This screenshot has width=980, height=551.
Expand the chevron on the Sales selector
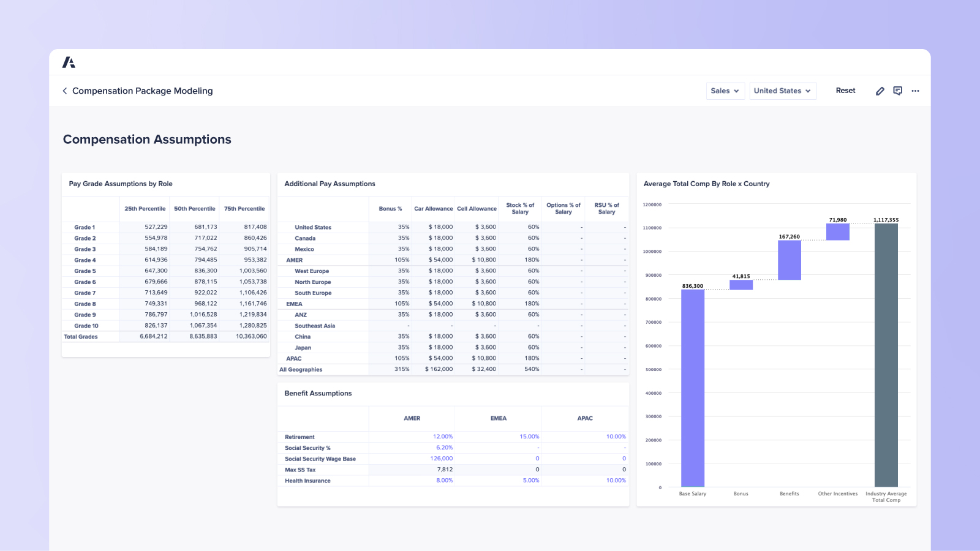pos(737,91)
